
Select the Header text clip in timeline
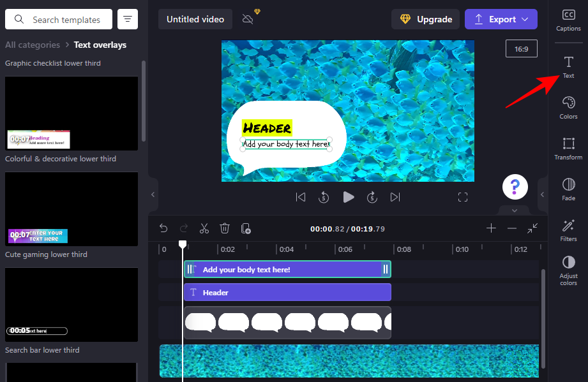287,293
